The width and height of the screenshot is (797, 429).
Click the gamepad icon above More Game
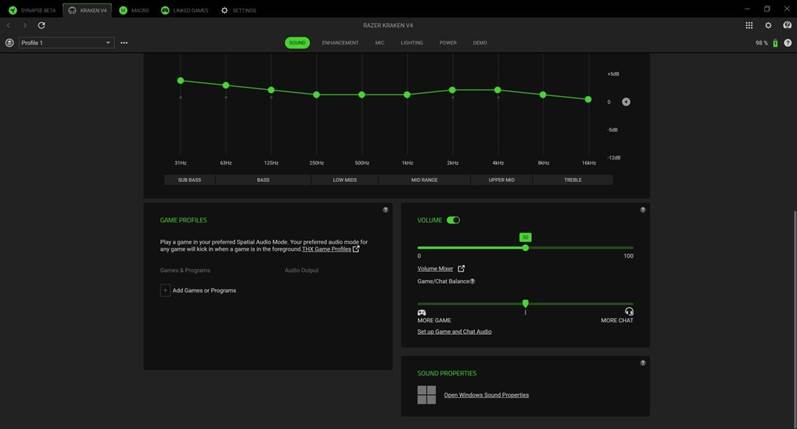(x=421, y=312)
